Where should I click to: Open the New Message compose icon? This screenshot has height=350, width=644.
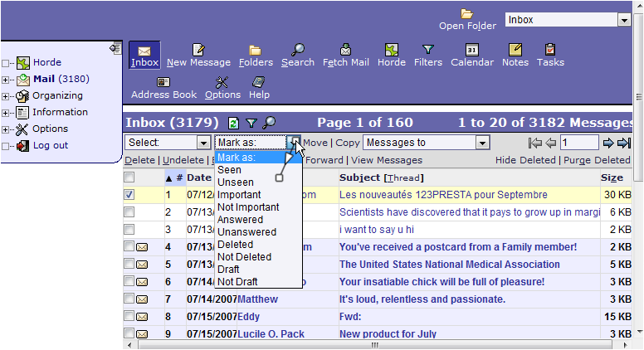198,51
